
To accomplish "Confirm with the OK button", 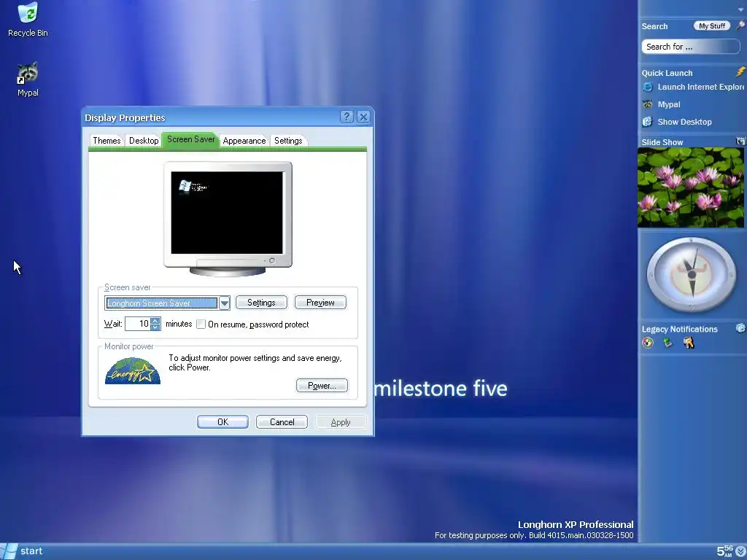I will point(223,422).
